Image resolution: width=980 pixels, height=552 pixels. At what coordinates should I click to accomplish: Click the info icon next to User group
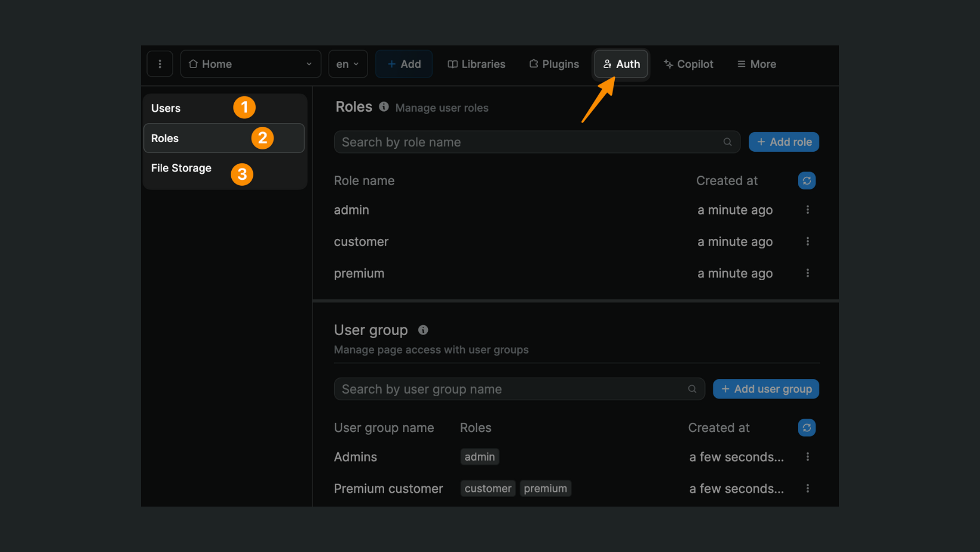pyautogui.click(x=423, y=329)
